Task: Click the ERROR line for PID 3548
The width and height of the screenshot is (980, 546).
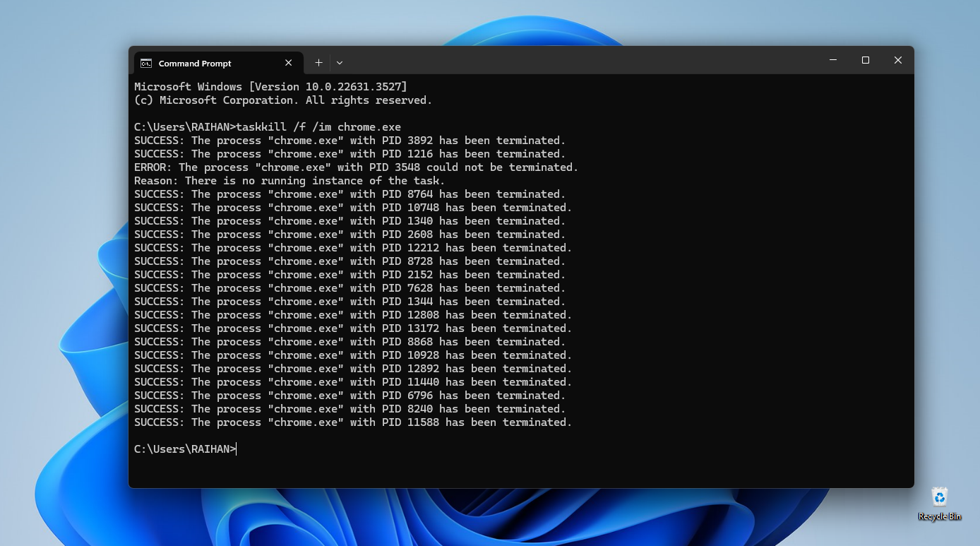Action: coord(357,167)
